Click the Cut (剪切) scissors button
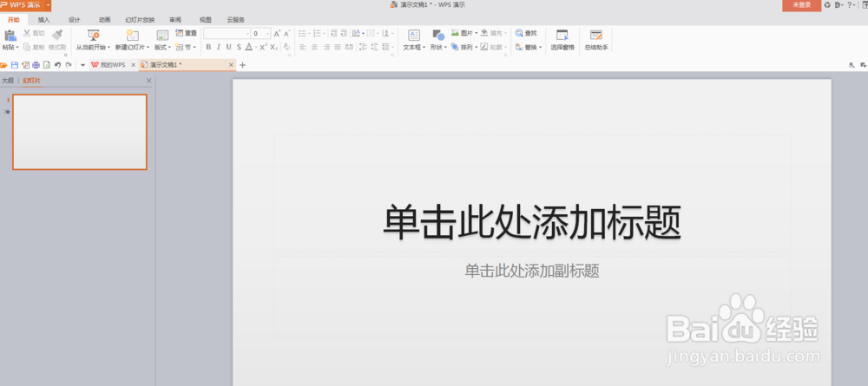The image size is (868, 386). click(33, 33)
